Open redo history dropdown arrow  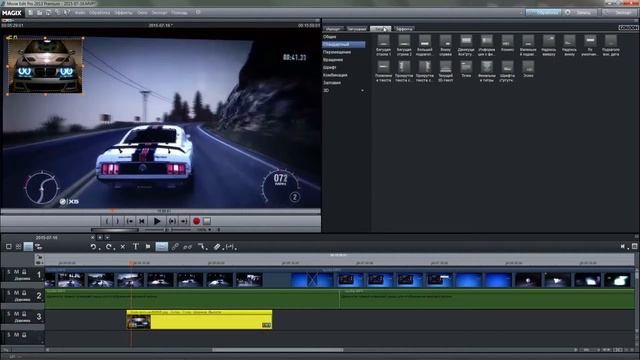coord(114,248)
